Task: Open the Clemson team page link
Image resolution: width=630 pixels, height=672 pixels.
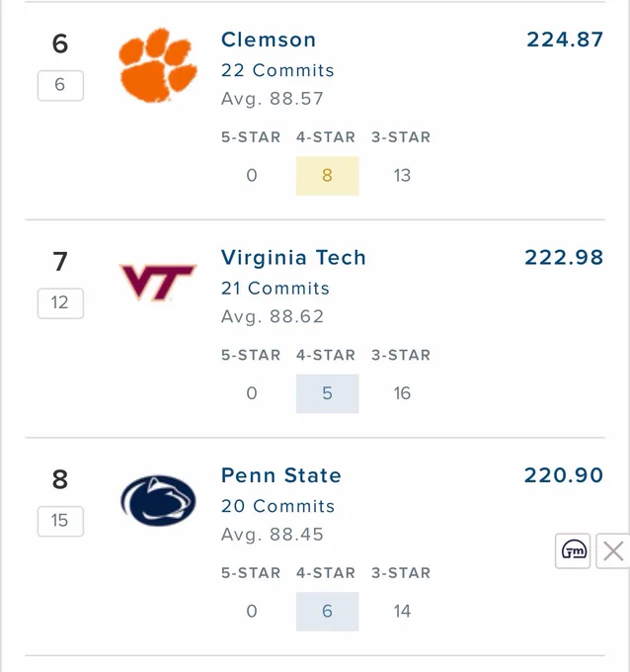Action: 269,40
